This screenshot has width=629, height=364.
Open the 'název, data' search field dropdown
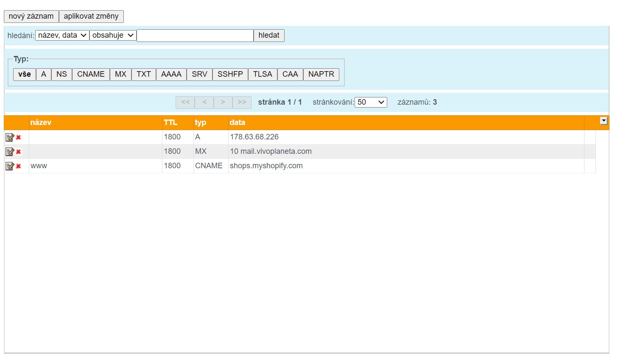[x=62, y=36]
